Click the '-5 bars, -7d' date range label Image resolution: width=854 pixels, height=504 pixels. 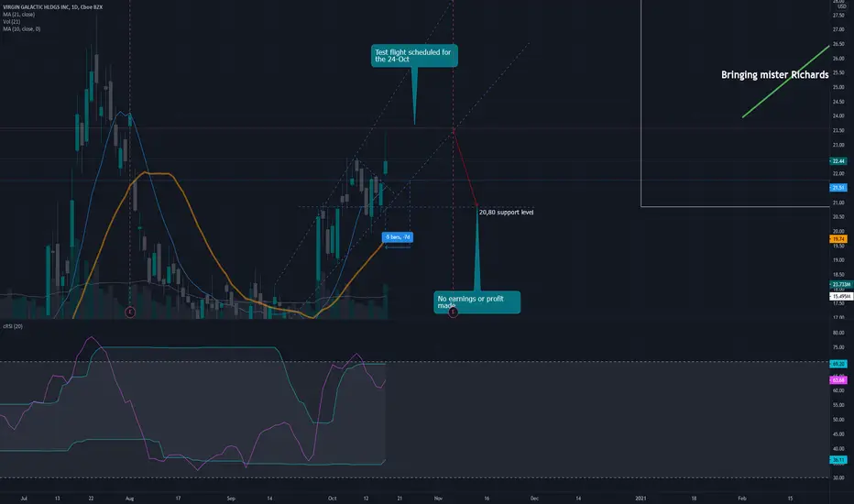(x=398, y=237)
